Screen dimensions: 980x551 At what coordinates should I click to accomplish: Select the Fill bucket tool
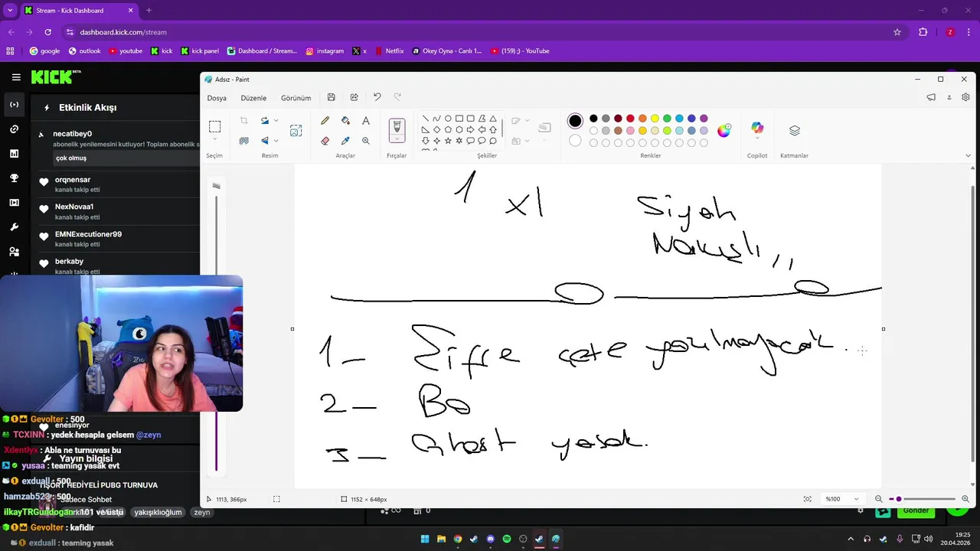(345, 121)
